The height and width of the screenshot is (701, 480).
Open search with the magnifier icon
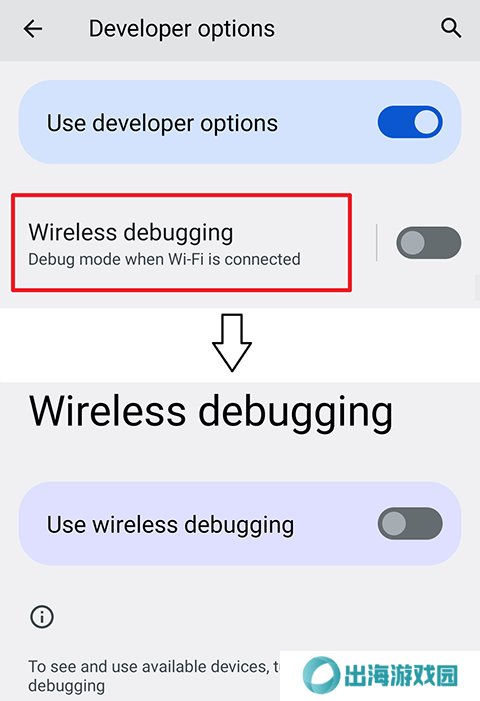pos(451,28)
